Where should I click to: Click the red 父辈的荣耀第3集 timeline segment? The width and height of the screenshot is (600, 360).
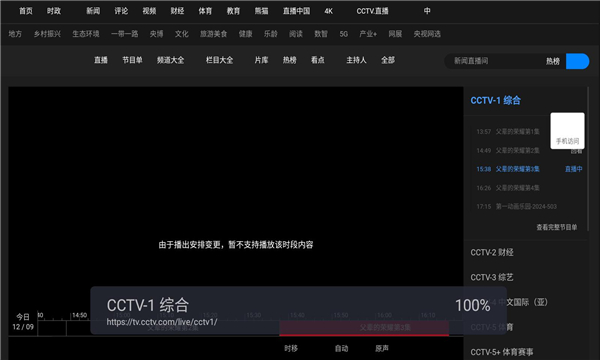coord(364,328)
